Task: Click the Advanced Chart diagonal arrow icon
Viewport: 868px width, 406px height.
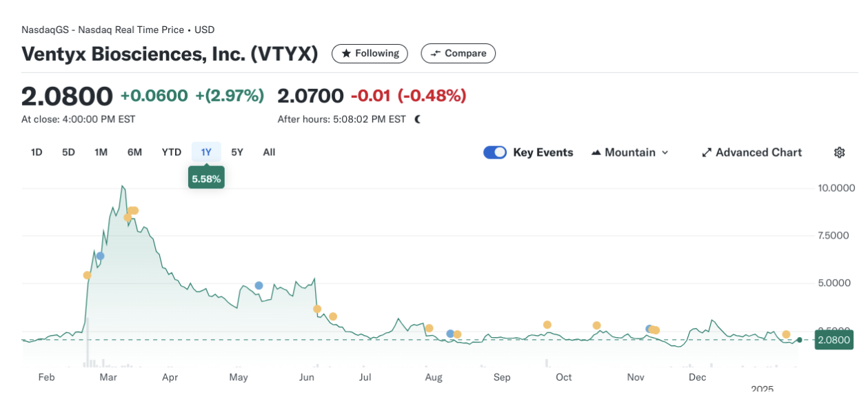Action: [706, 152]
